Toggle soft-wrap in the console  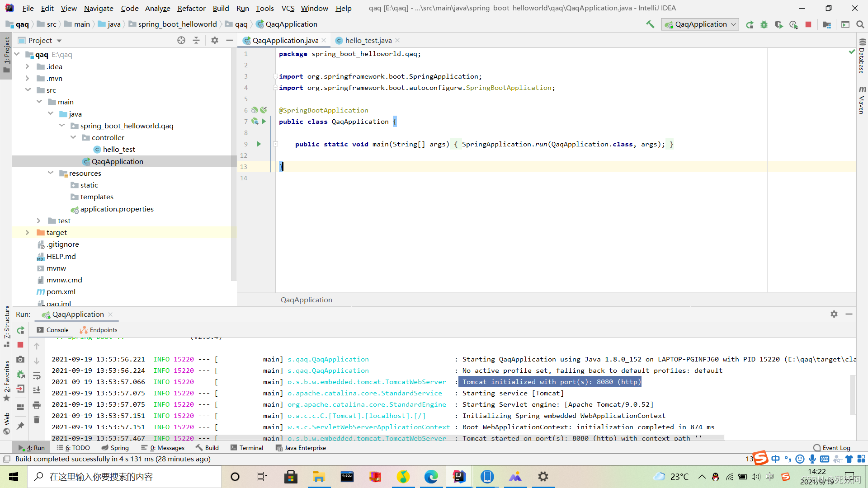(x=37, y=375)
